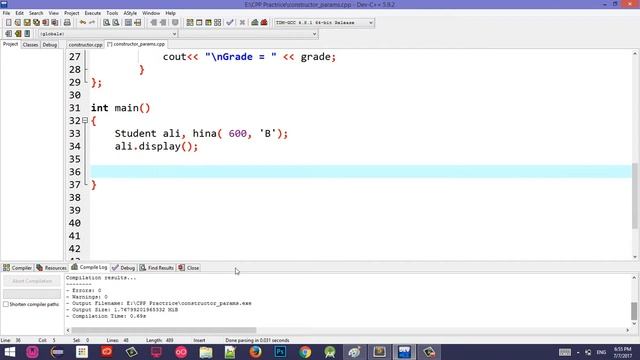The width and height of the screenshot is (640, 360).
Task: Open the Find Results bottom tab
Action: coord(157,268)
